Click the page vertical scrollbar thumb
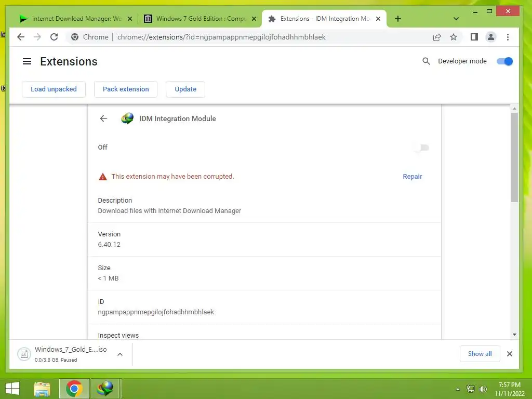Screen dimensions: 532x399 click(x=514, y=157)
